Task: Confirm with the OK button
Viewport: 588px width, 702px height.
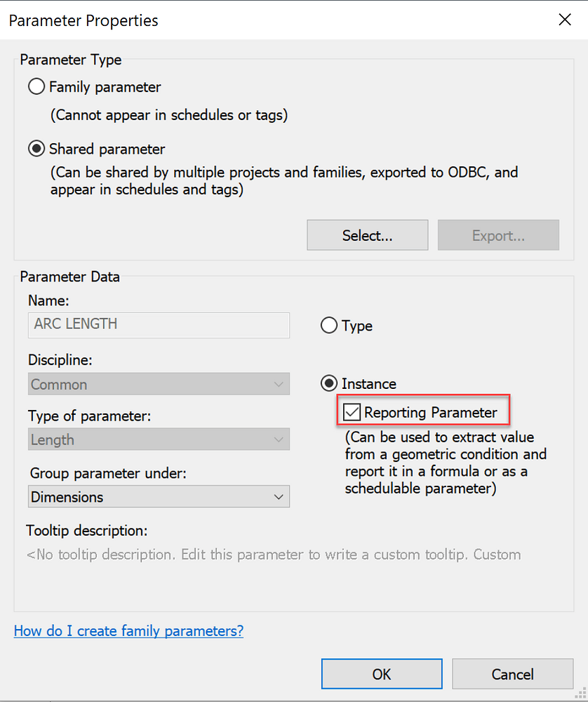Action: (x=381, y=673)
